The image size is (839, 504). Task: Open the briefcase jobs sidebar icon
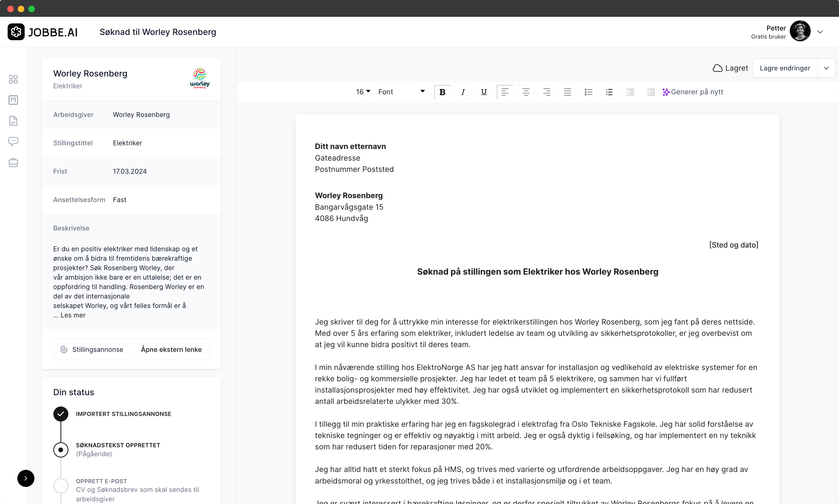coord(13,163)
